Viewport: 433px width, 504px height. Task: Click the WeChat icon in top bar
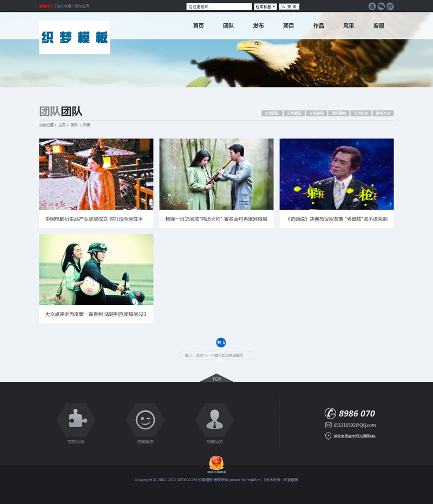(381, 6)
